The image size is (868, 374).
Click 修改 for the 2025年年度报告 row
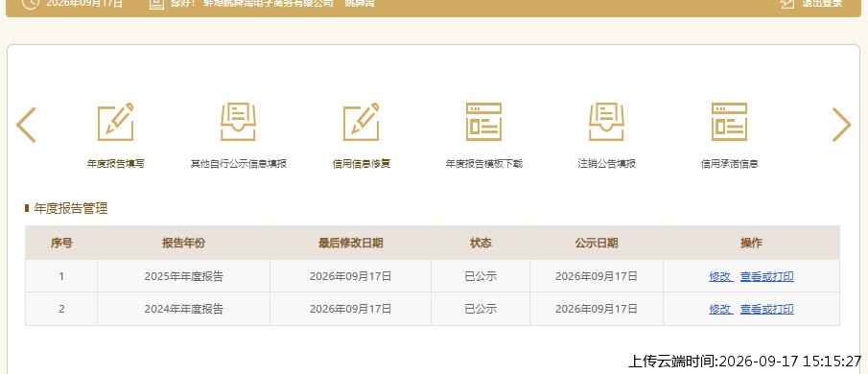coord(720,276)
